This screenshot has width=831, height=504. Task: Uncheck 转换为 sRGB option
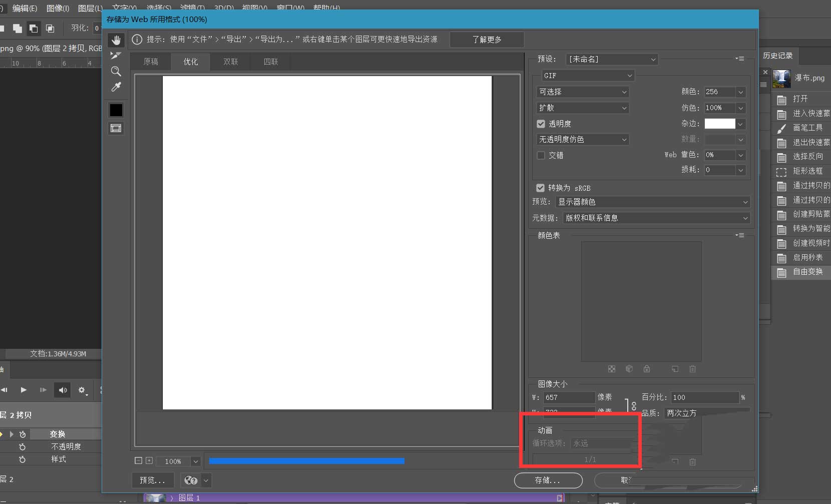(541, 188)
